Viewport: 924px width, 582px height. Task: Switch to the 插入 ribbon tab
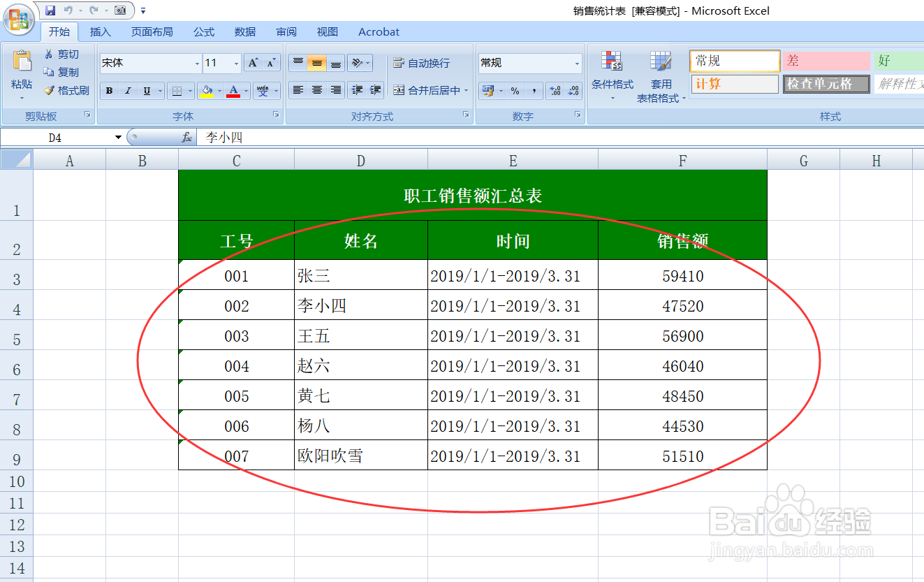coord(100,31)
